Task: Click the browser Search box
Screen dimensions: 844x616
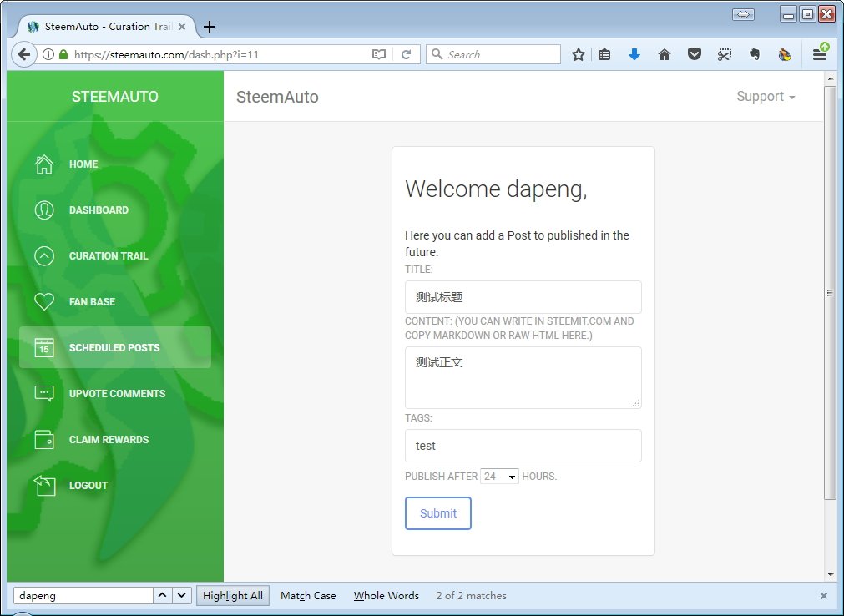Action: coord(493,54)
